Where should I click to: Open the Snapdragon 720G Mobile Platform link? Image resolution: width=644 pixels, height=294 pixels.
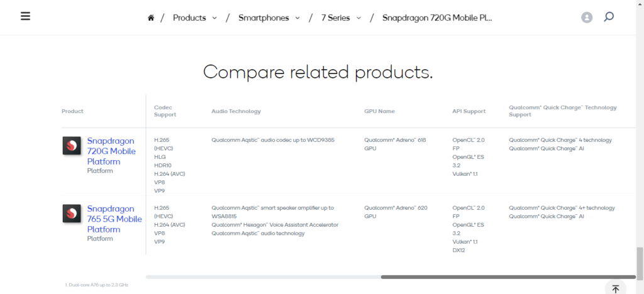(111, 151)
